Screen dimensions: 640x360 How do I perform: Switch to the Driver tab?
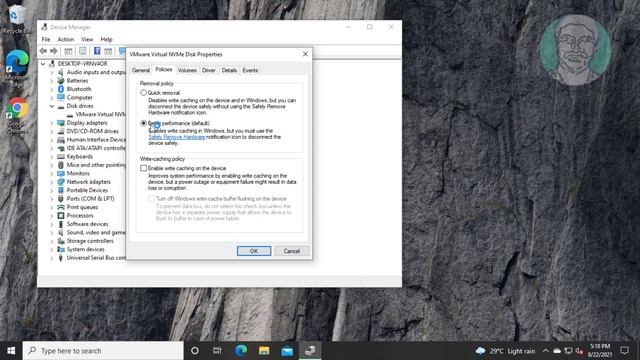[209, 70]
